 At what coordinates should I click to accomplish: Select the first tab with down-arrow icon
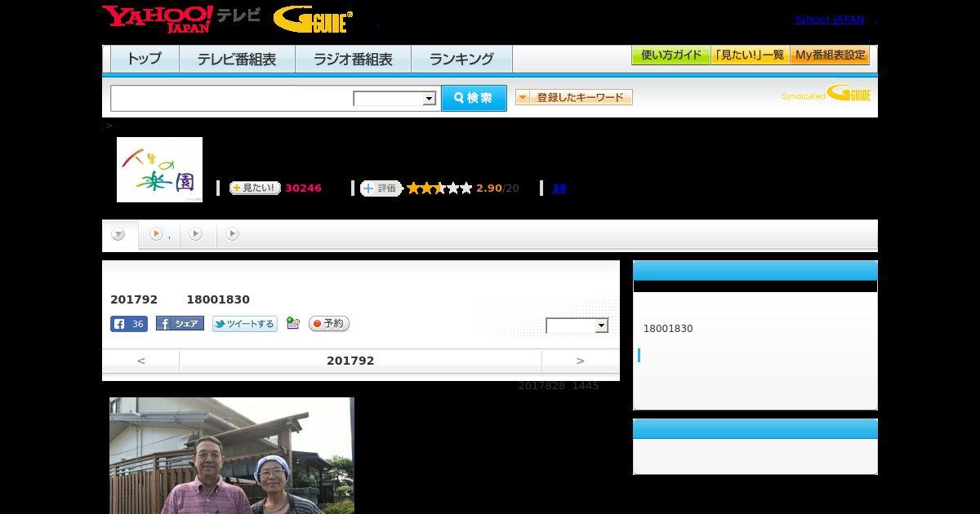[x=119, y=235]
